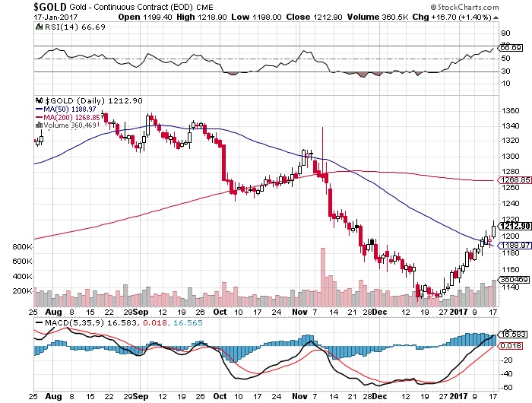
Task: Click the 1300 price axis label
Action: coord(510,157)
